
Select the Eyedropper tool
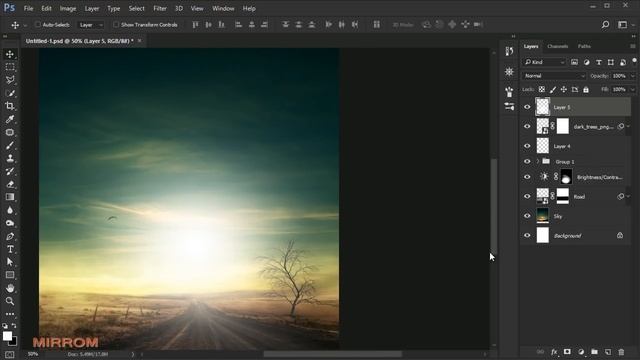tap(10, 119)
